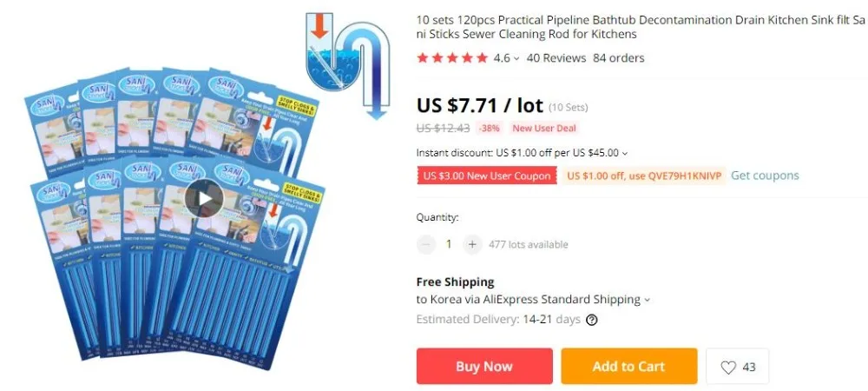Open the estimated delivery help icon

pyautogui.click(x=591, y=320)
